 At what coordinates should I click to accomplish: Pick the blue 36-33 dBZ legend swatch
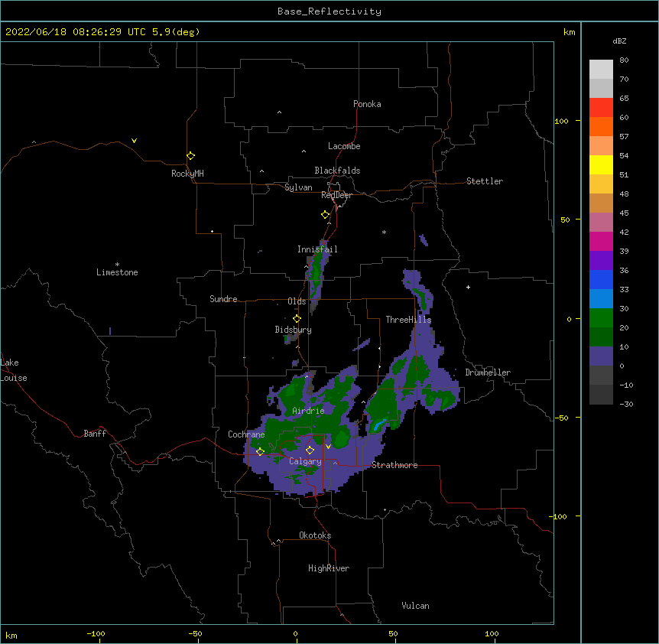(601, 279)
